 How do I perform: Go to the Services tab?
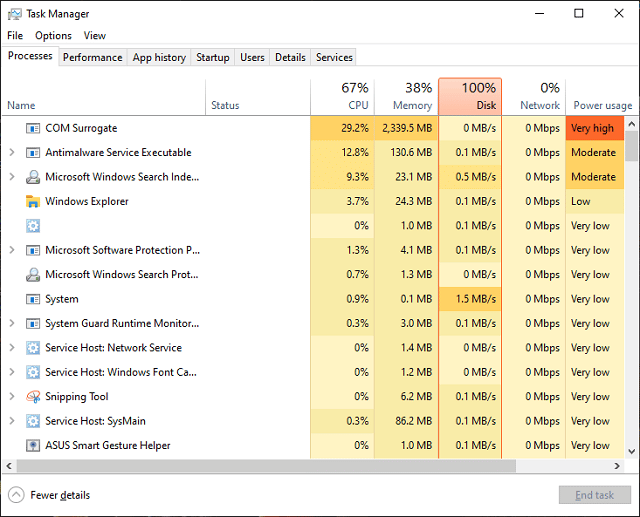334,58
